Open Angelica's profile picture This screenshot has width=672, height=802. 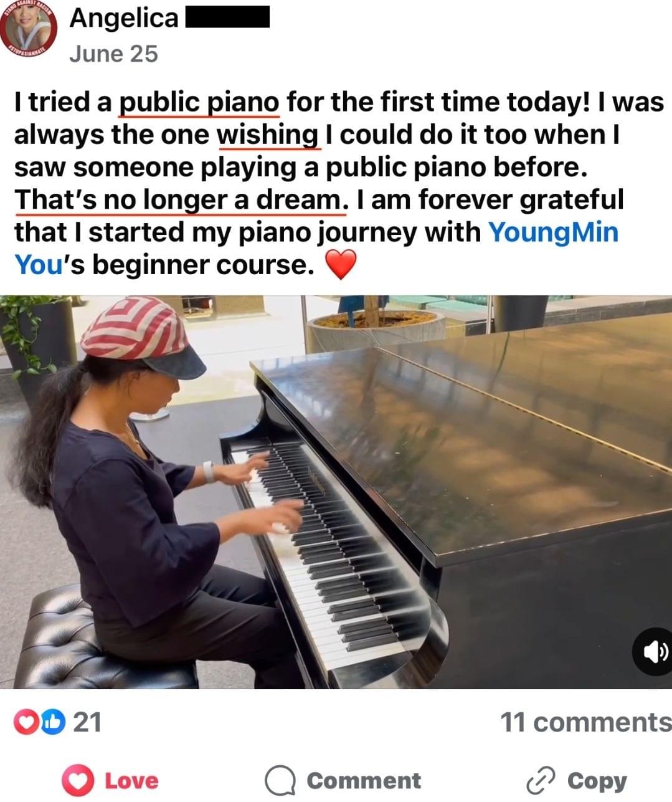pyautogui.click(x=29, y=29)
